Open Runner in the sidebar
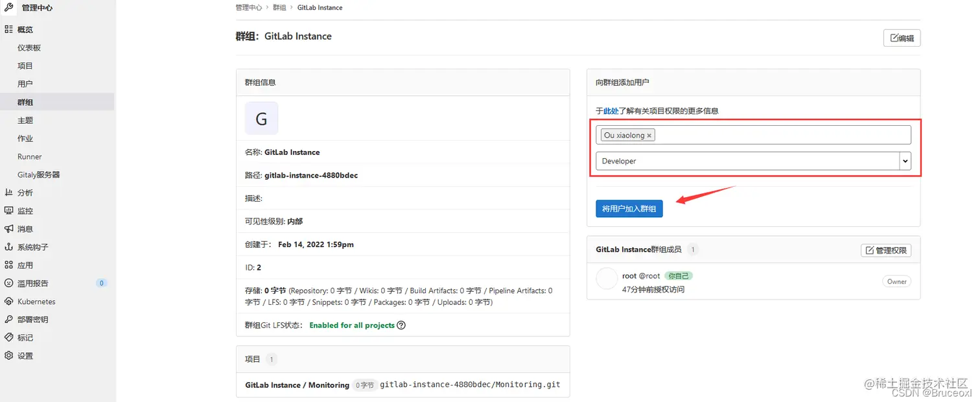This screenshot has height=402, width=980. pyautogui.click(x=30, y=157)
